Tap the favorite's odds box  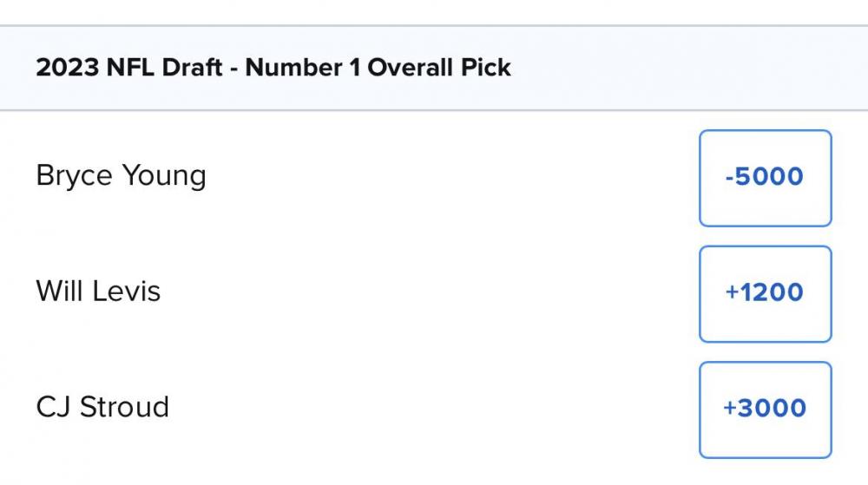765,178
